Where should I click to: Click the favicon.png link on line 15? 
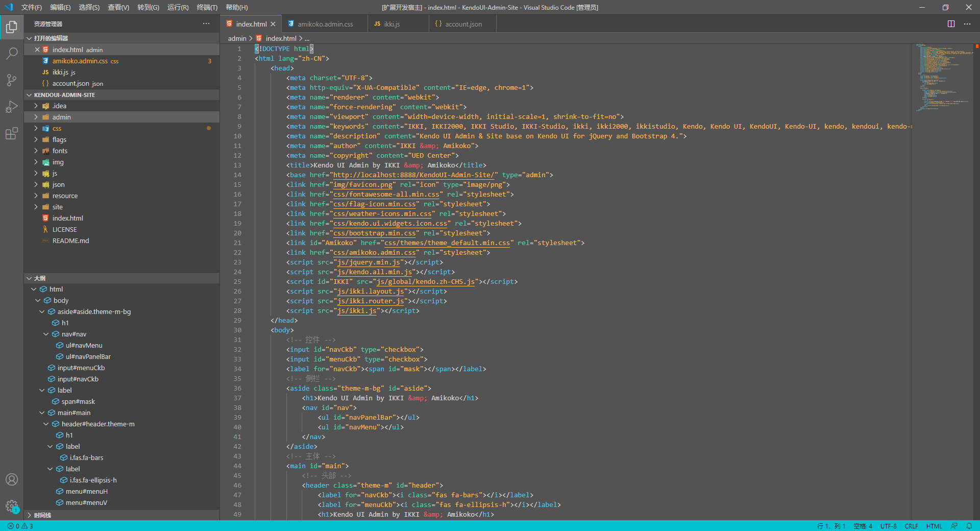[363, 185]
